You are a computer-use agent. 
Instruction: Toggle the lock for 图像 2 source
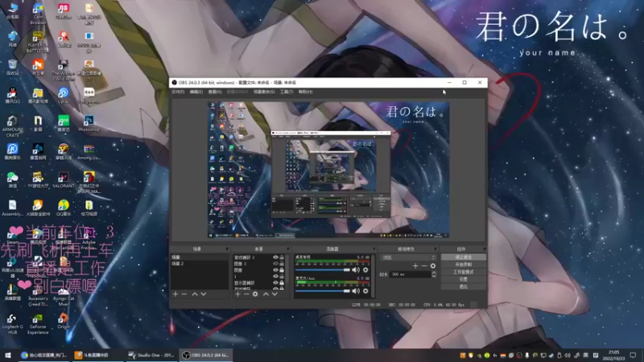pos(282,264)
